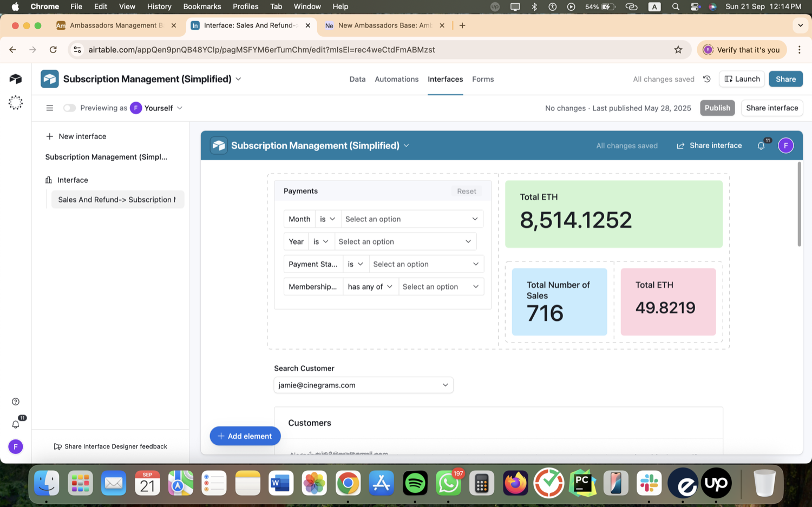Image resolution: width=812 pixels, height=507 pixels.
Task: Click the Subscription Management base icon
Action: tap(50, 79)
